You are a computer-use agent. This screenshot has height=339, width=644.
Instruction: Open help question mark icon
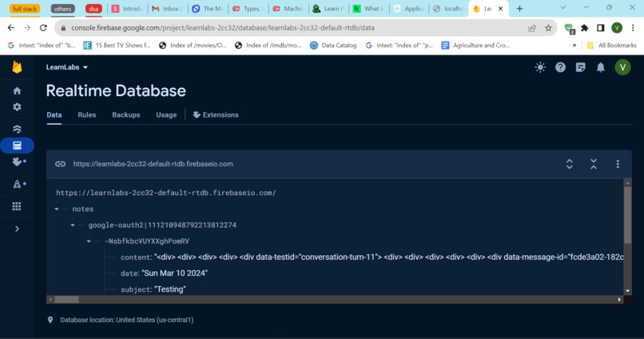(560, 67)
